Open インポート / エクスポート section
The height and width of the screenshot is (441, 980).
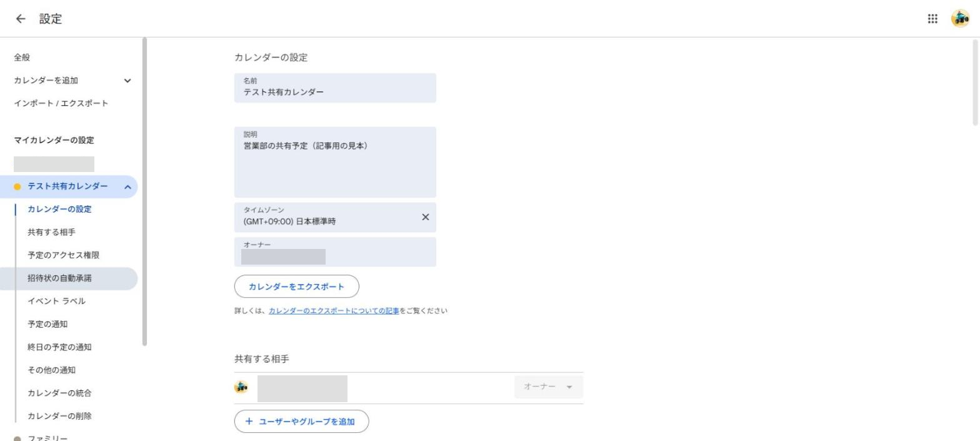[61, 103]
